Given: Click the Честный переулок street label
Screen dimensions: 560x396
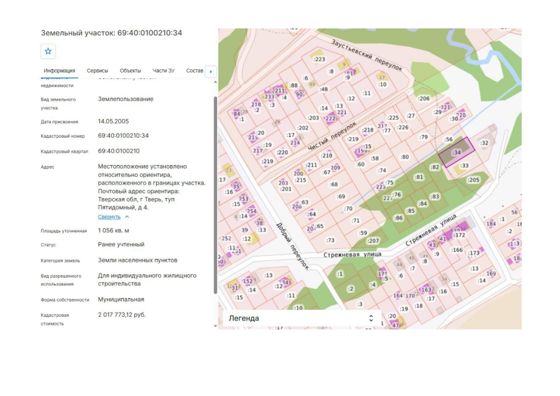Looking at the screenshot, I should 332,136.
